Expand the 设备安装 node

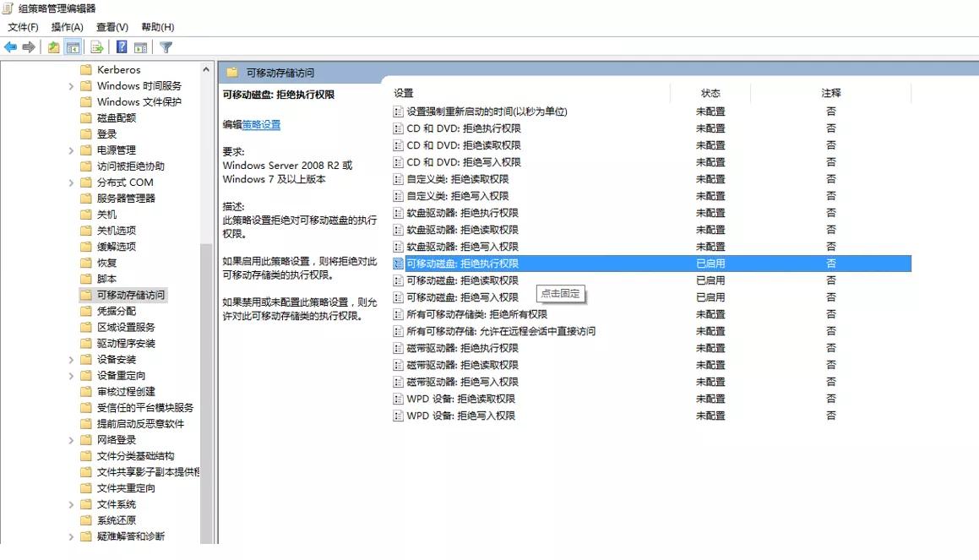click(71, 359)
